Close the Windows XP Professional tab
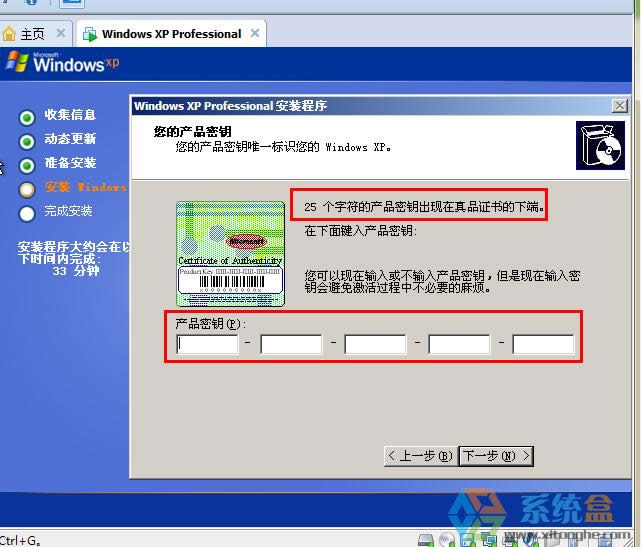The width and height of the screenshot is (641, 547). pyautogui.click(x=255, y=33)
